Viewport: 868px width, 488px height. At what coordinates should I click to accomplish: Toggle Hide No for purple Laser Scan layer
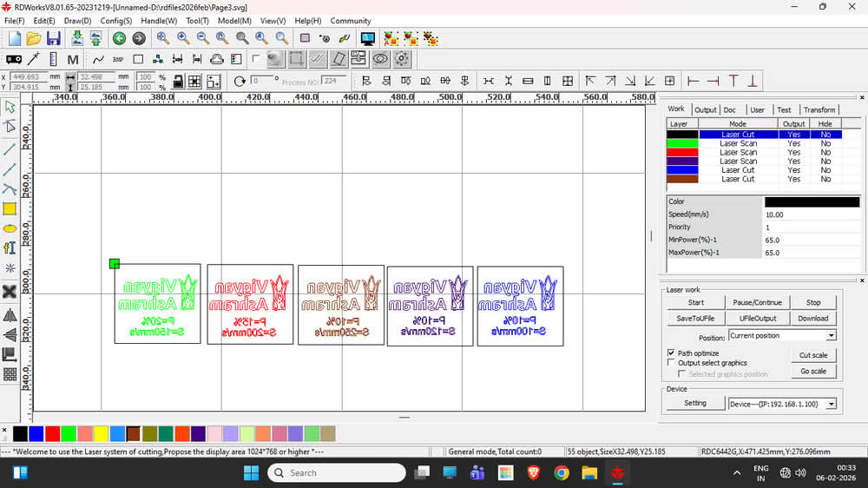point(825,162)
